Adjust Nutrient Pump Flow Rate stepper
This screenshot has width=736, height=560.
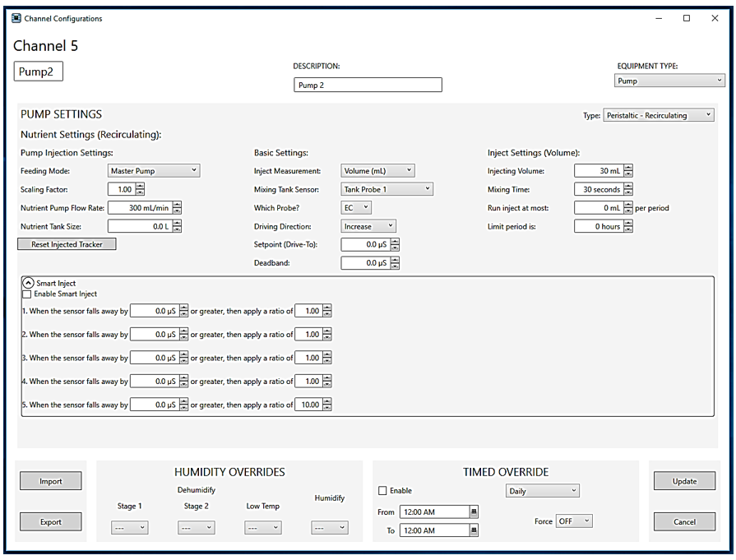point(177,207)
